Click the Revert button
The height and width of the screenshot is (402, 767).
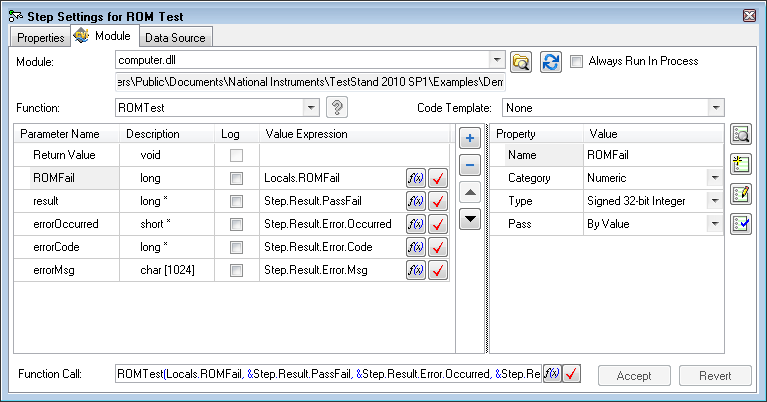[714, 376]
